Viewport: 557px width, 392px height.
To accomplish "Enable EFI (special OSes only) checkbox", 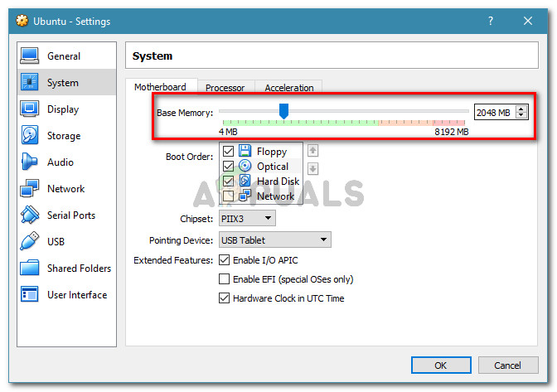I will (x=224, y=279).
